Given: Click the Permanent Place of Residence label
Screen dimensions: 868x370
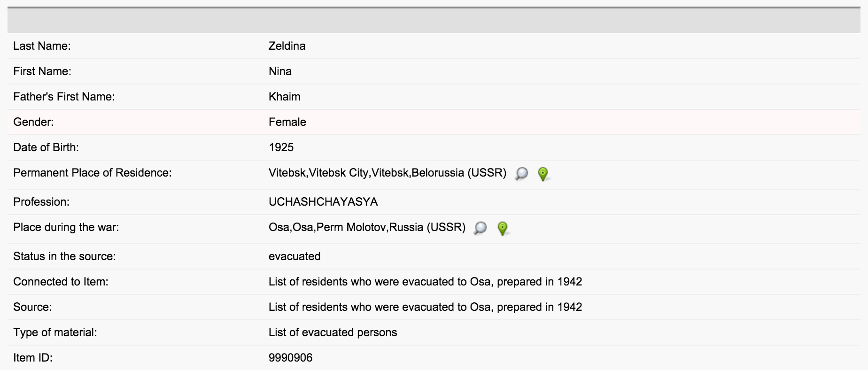Looking at the screenshot, I should (93, 173).
